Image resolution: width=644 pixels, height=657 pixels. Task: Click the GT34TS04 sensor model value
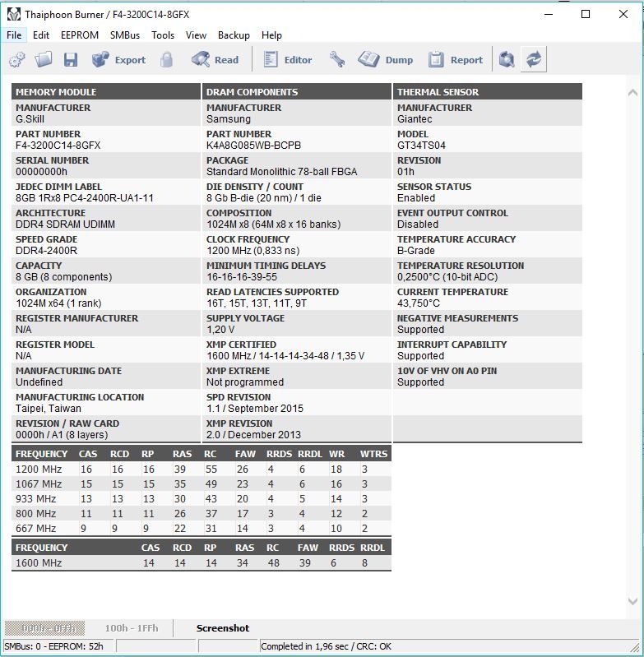coord(421,146)
